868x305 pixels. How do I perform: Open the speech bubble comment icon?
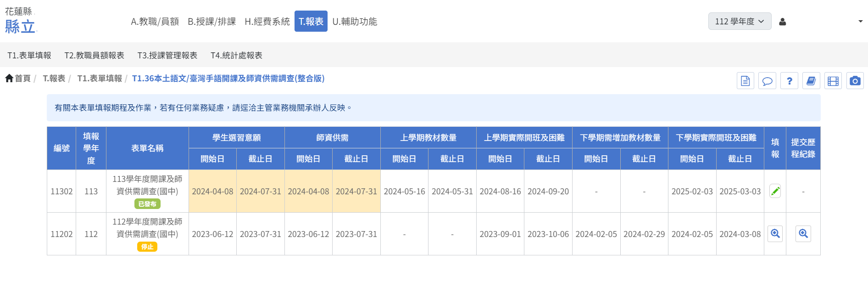click(767, 81)
